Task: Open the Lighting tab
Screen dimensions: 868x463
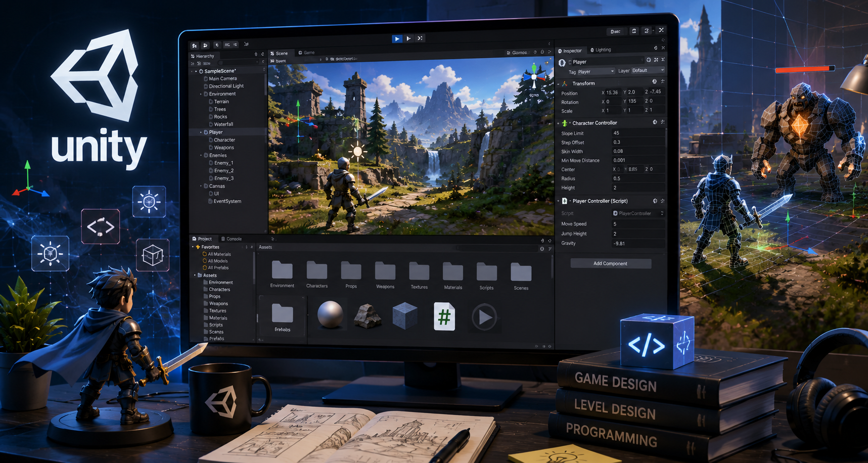Action: (x=601, y=50)
